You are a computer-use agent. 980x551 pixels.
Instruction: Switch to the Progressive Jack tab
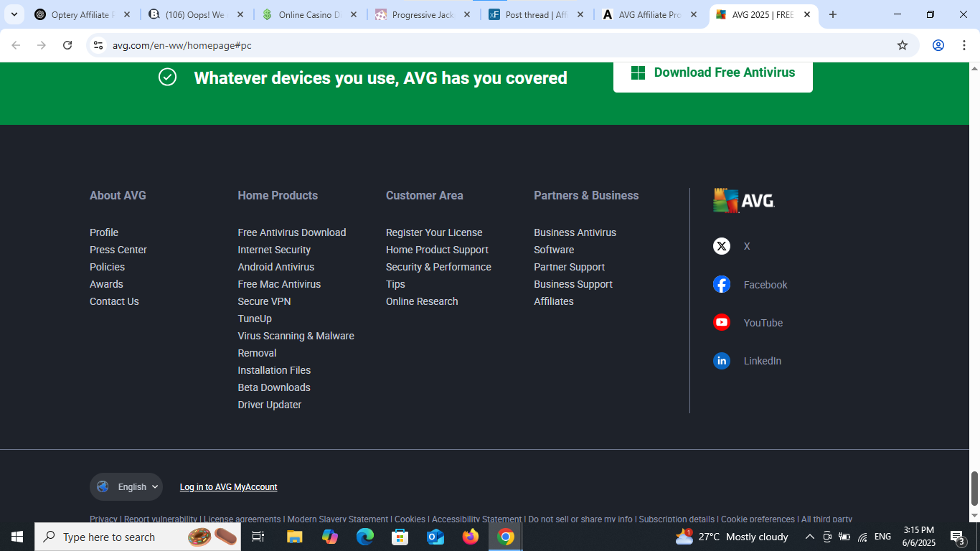[x=423, y=14]
